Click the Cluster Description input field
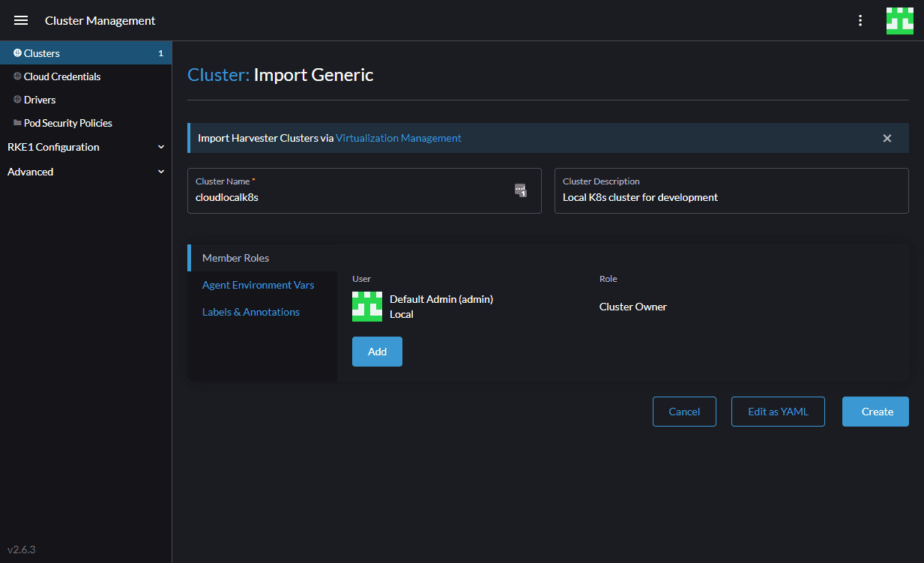 pyautogui.click(x=731, y=196)
